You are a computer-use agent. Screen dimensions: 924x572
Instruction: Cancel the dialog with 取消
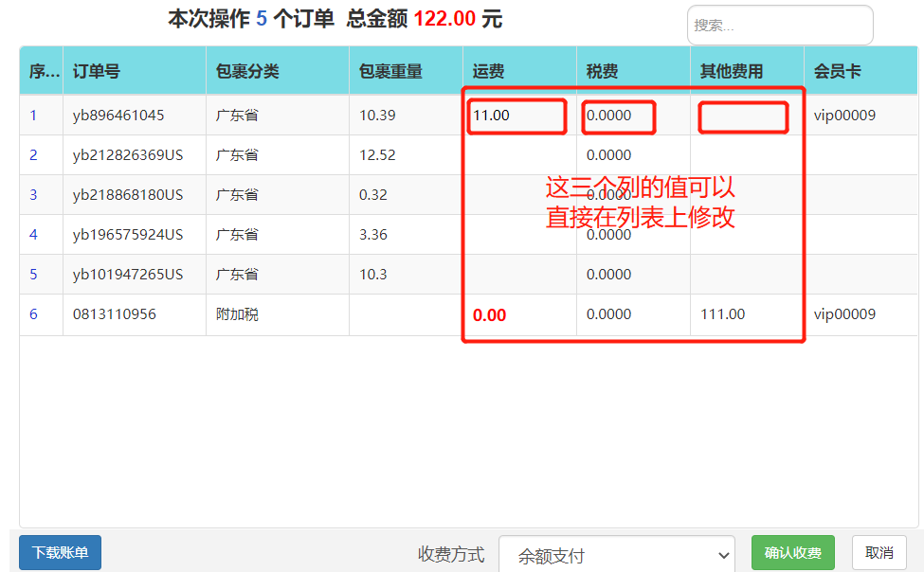[x=879, y=552]
